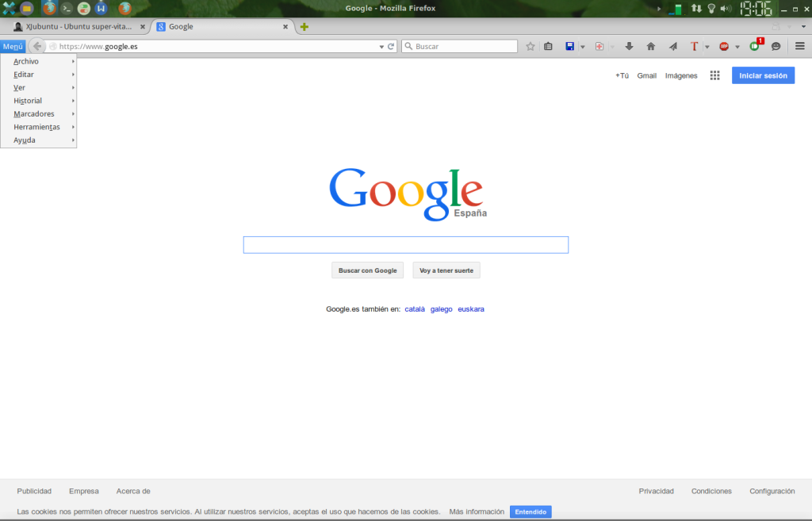This screenshot has width=812, height=521.
Task: Switch language to català
Action: (x=415, y=309)
